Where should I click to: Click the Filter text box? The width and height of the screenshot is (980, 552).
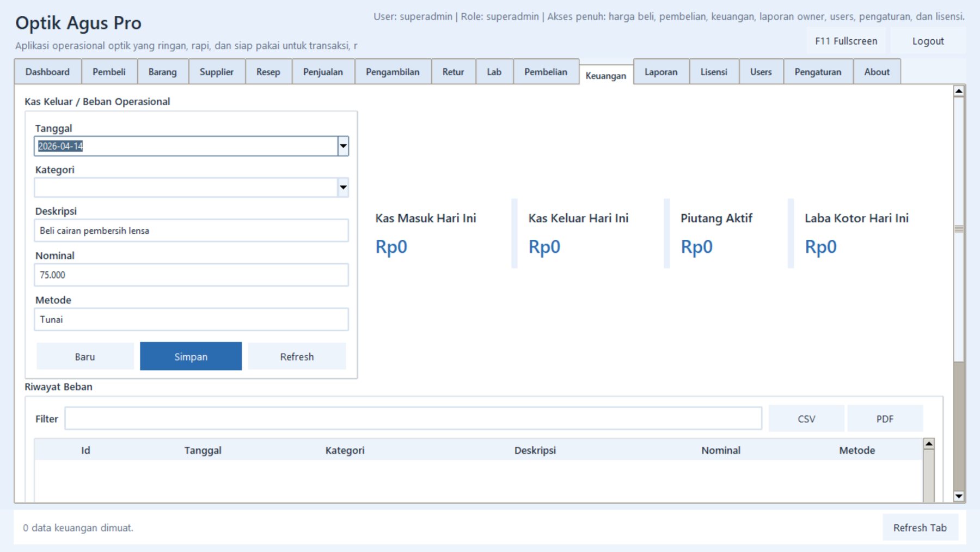click(x=413, y=418)
